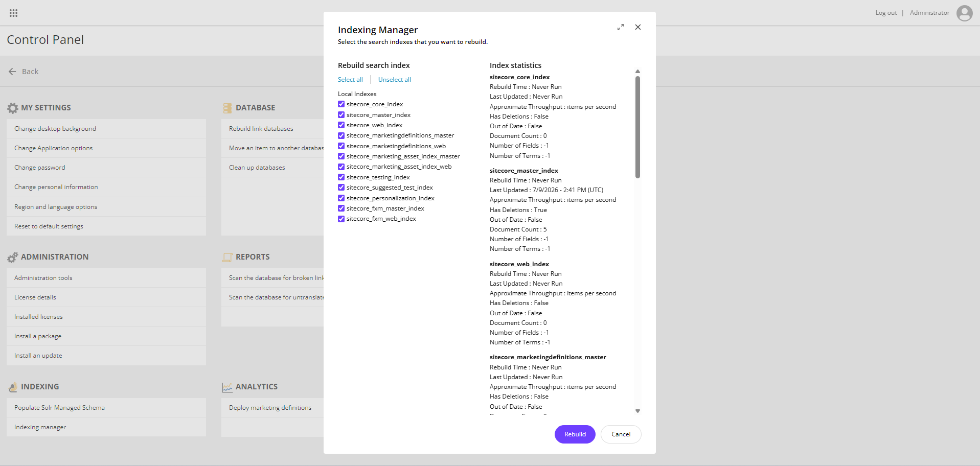The image size is (980, 466).
Task: Click Rebuild link databases
Action: (272, 129)
